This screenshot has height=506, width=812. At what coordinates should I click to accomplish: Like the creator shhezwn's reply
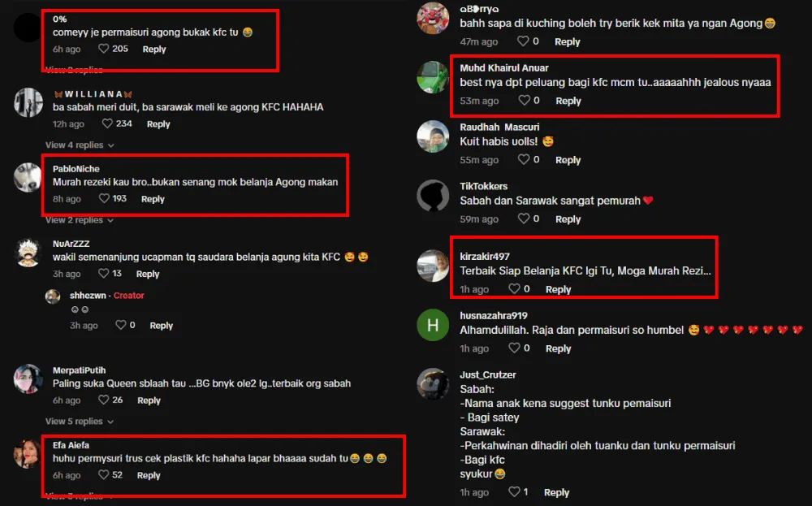tap(121, 325)
